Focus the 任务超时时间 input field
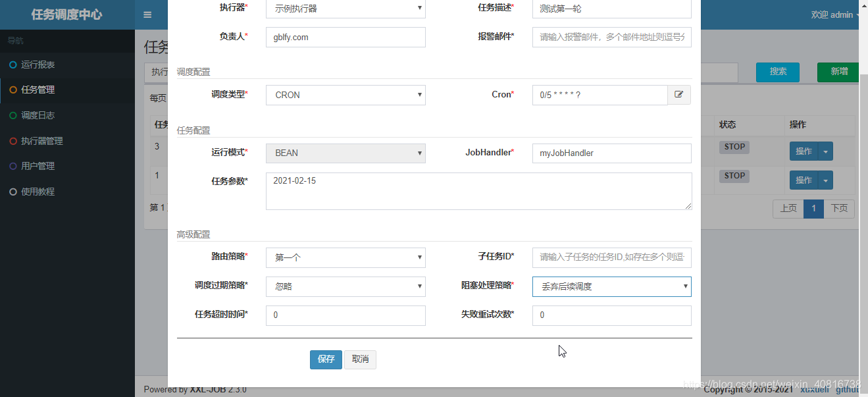 tap(345, 315)
